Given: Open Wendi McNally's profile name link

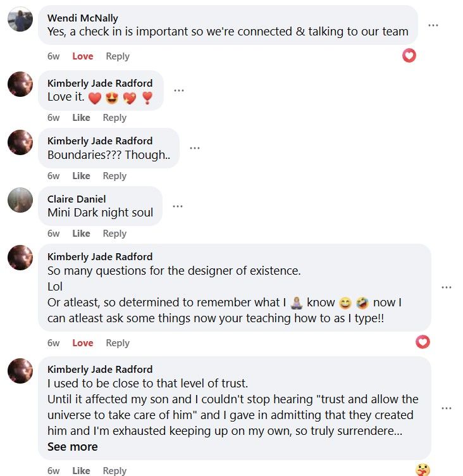Looking at the screenshot, I should (82, 18).
